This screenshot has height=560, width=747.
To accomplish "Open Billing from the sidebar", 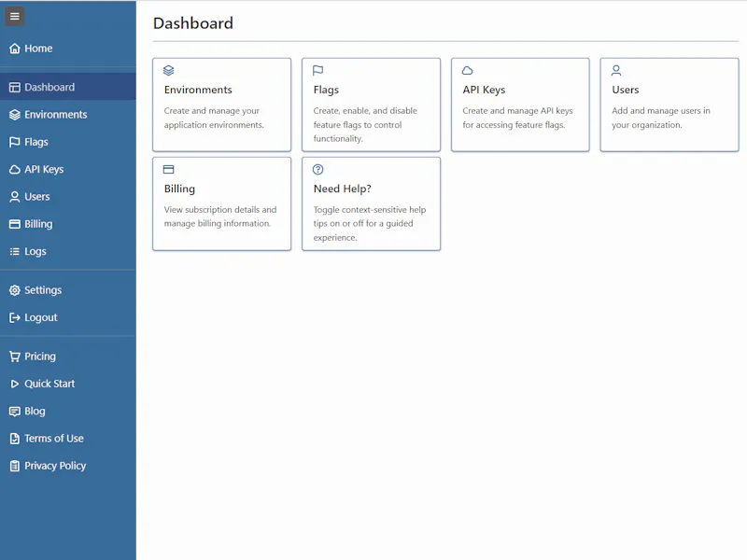I will coord(67,224).
